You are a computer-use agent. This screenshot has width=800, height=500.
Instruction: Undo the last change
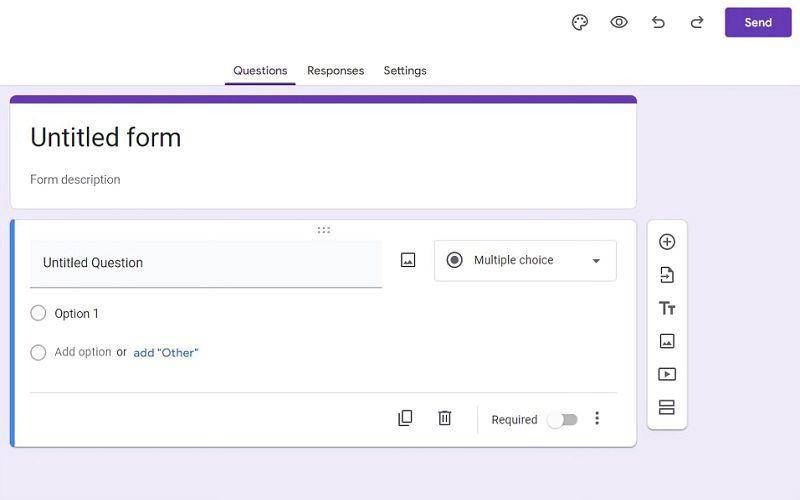658,22
